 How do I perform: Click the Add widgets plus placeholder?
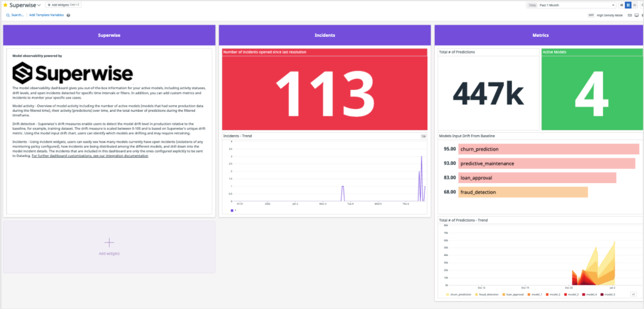pos(109,246)
